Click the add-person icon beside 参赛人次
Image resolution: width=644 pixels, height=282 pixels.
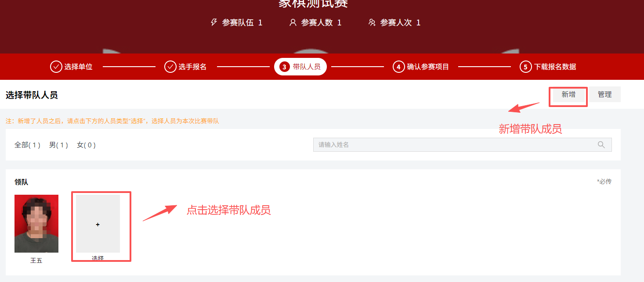tap(372, 22)
